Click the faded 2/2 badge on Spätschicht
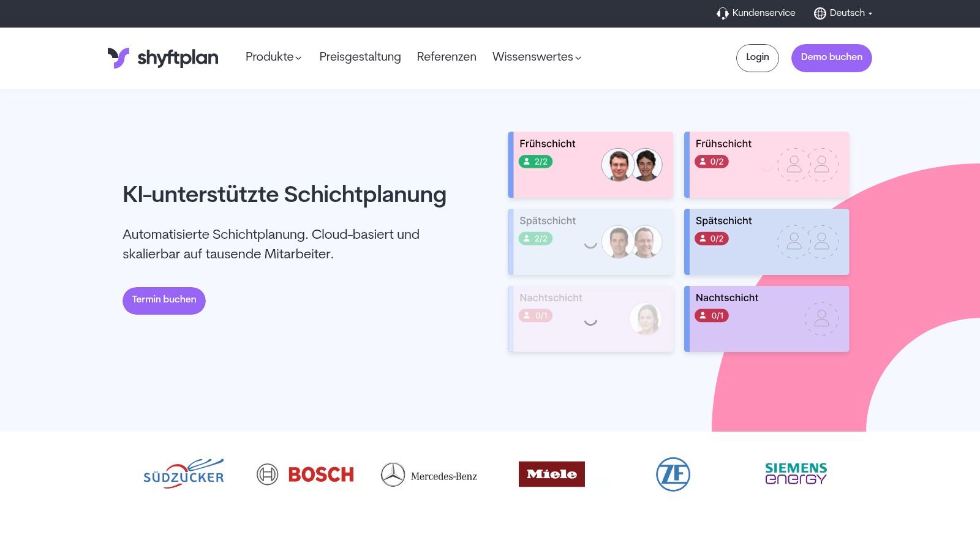The height and width of the screenshot is (551, 980). 535,239
